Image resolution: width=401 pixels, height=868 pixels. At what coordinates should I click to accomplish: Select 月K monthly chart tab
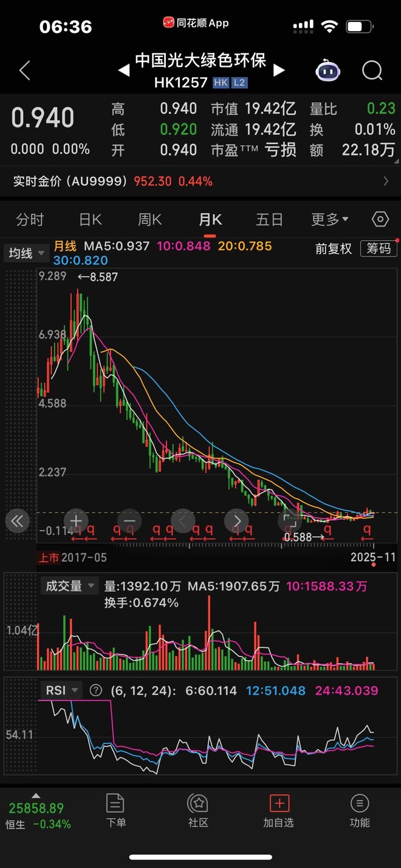210,219
